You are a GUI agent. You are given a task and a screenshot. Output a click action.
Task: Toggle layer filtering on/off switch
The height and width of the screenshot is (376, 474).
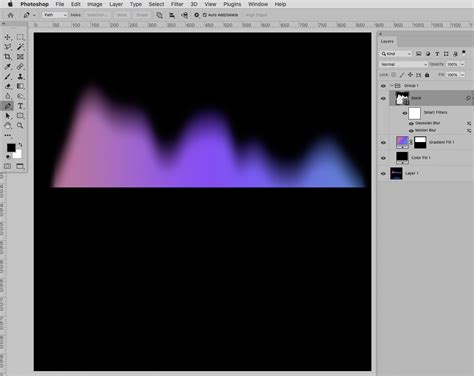click(464, 52)
